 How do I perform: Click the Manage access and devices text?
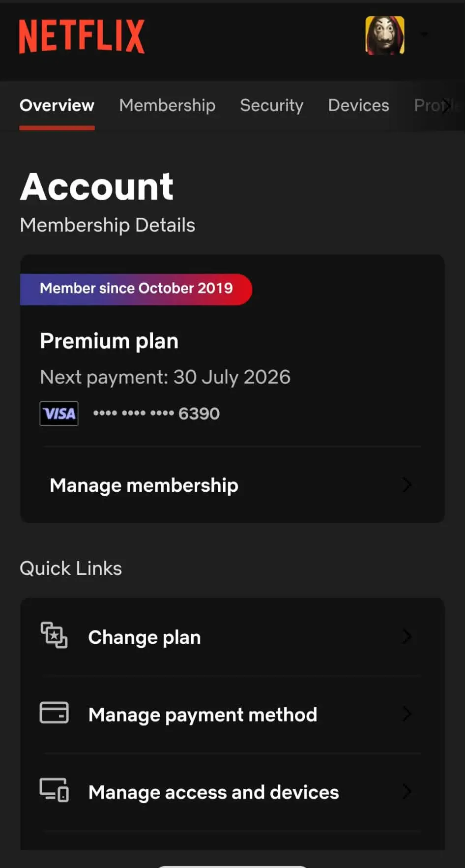214,792
